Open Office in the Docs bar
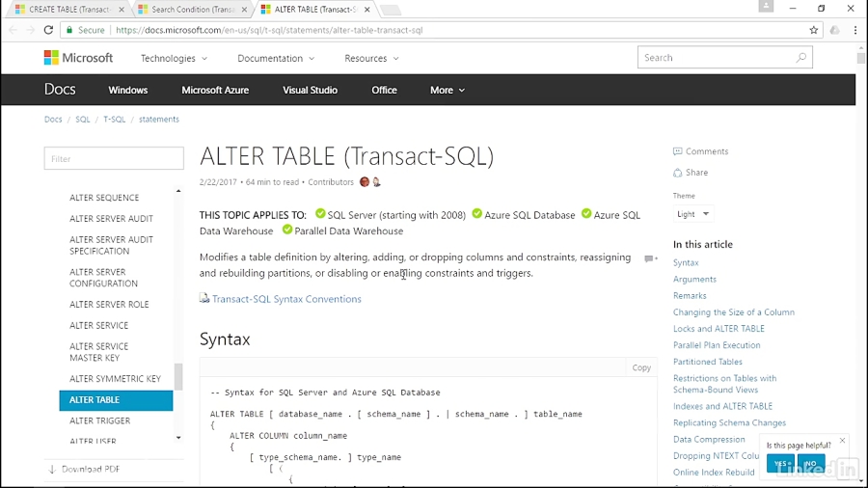 click(x=384, y=91)
